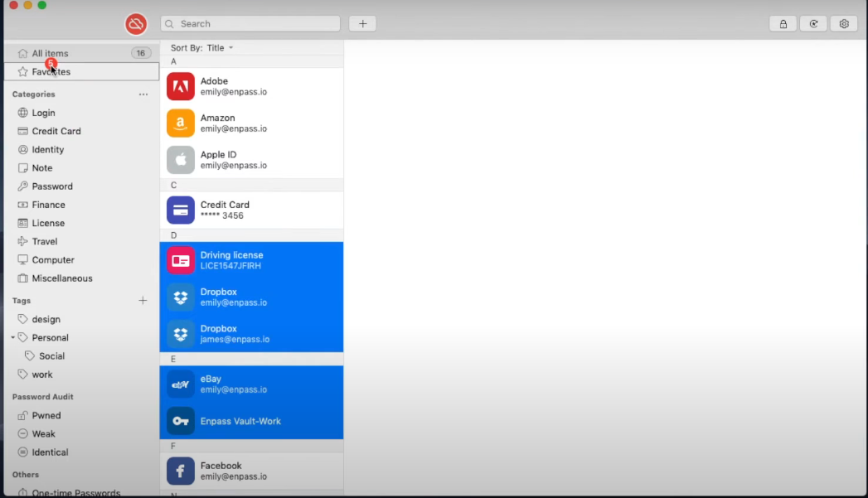Viewport: 868px width, 498px height.
Task: Open Favorites in the sidebar
Action: point(81,71)
